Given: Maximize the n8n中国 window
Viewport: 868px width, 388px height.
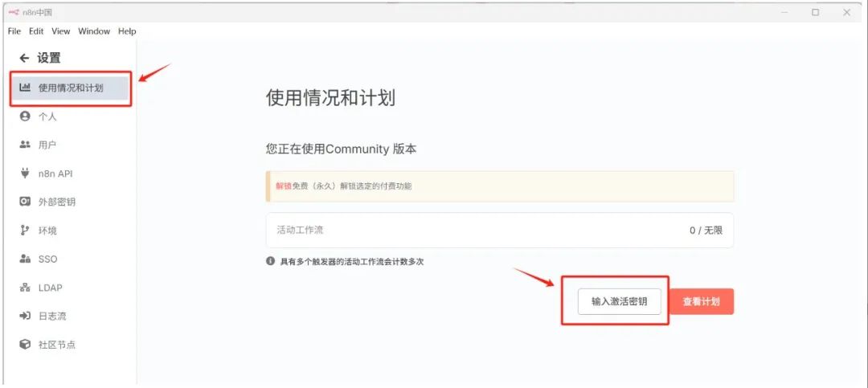Looking at the screenshot, I should [x=816, y=12].
